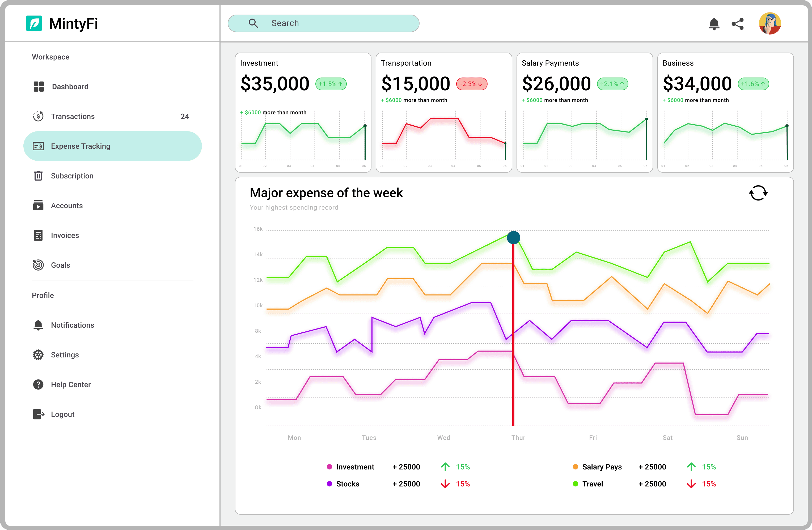The width and height of the screenshot is (812, 530).
Task: Click the sidebar Notifications bell icon
Action: (38, 325)
